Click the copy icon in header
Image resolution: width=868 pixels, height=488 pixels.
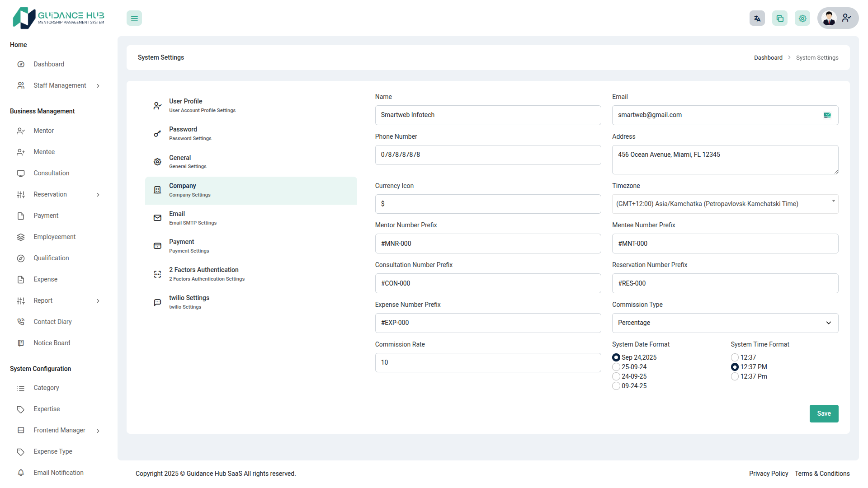pyautogui.click(x=780, y=19)
